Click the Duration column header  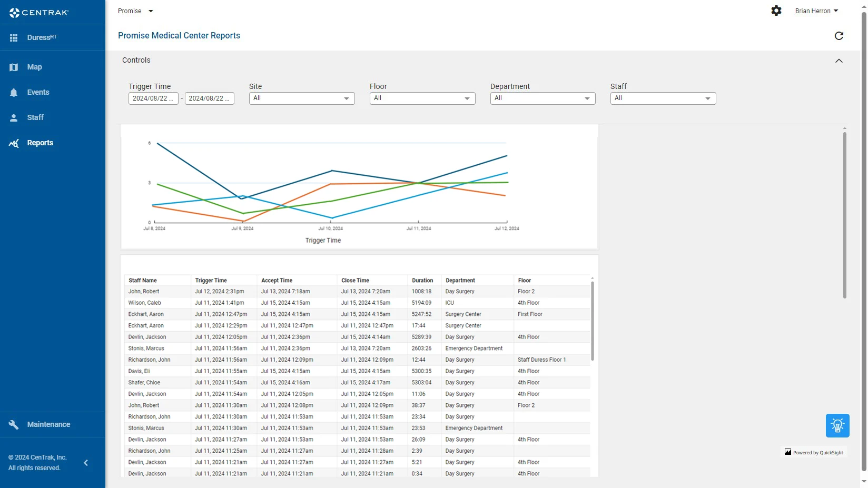tap(422, 281)
